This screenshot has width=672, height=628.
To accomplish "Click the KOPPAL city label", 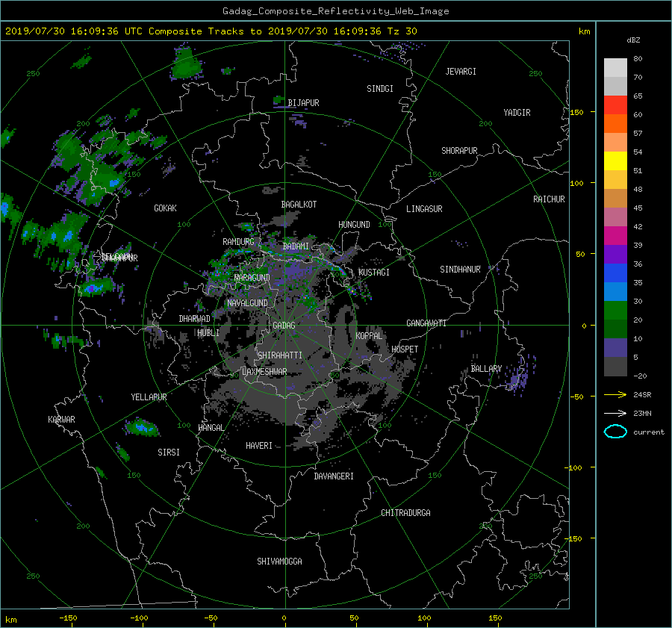I will [369, 335].
